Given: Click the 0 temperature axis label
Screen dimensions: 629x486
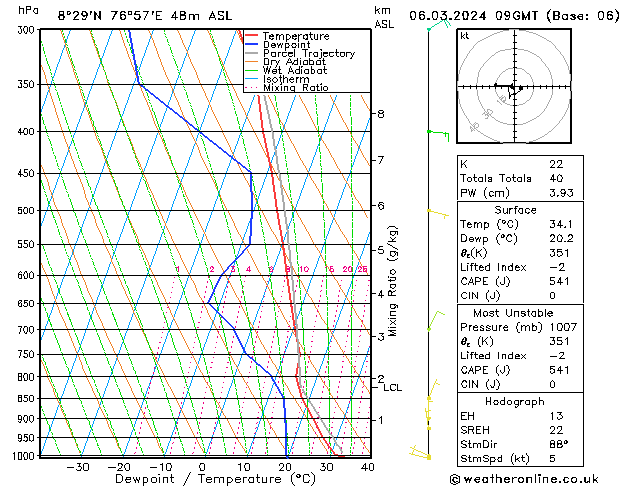Looking at the screenshot, I should (203, 467).
